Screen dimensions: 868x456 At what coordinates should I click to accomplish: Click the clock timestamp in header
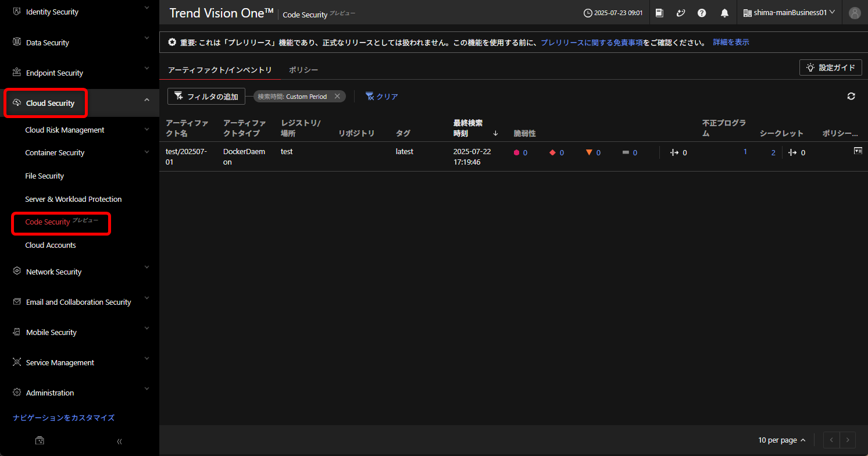(x=613, y=13)
